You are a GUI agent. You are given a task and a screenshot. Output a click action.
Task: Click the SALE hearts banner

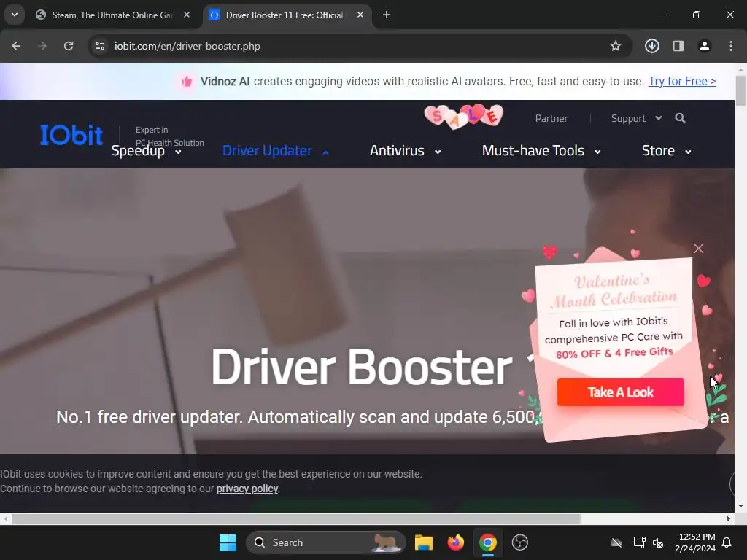[x=464, y=117]
